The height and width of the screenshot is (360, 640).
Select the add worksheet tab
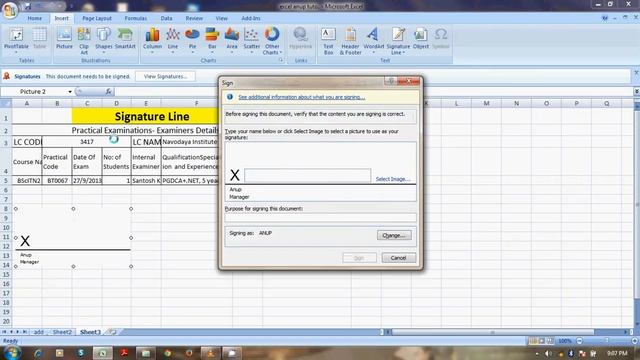pyautogui.click(x=38, y=332)
